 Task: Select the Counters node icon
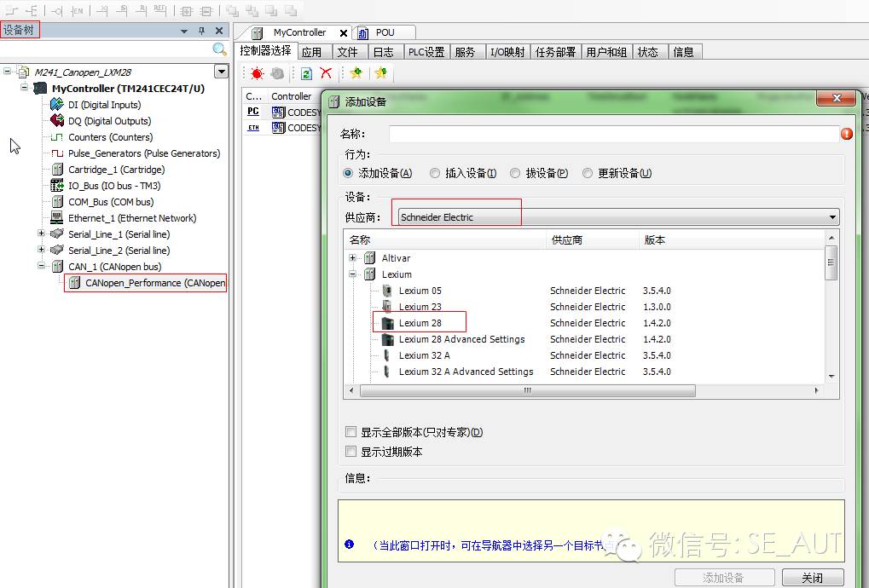(x=56, y=136)
